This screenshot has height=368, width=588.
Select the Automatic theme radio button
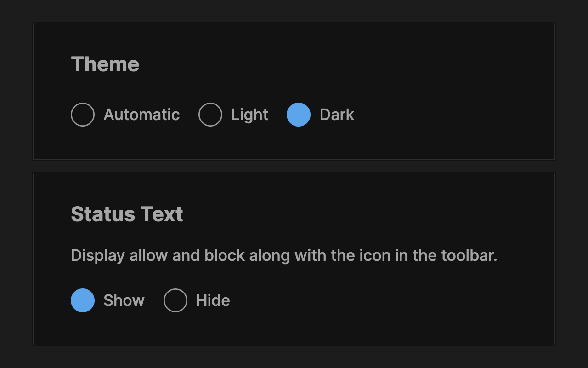(x=83, y=115)
